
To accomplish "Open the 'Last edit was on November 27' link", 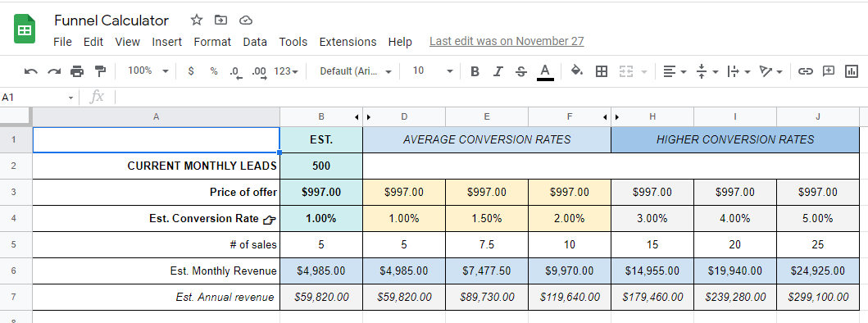I will tap(507, 41).
